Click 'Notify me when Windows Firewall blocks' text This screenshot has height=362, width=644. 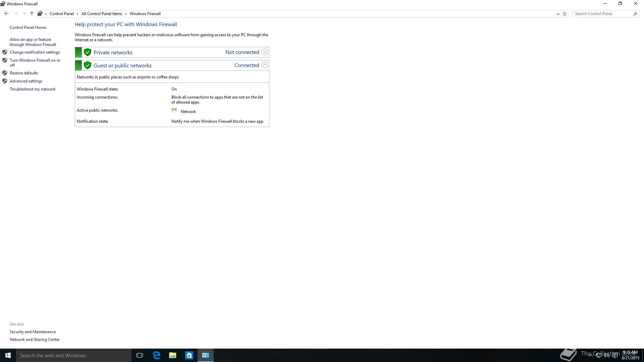coord(217,121)
